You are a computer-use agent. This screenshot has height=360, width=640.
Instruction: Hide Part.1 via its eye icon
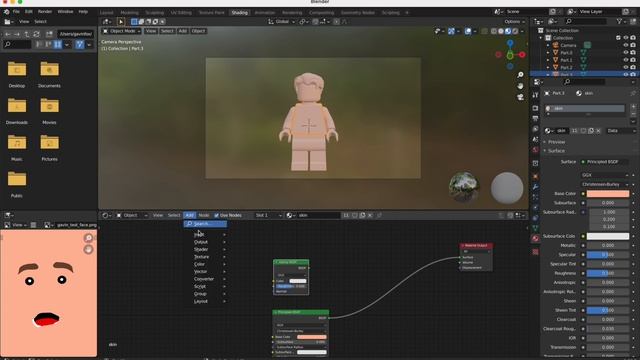626,60
